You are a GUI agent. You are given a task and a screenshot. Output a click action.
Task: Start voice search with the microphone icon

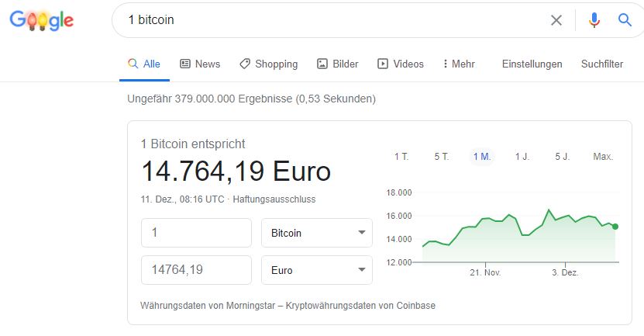click(594, 20)
